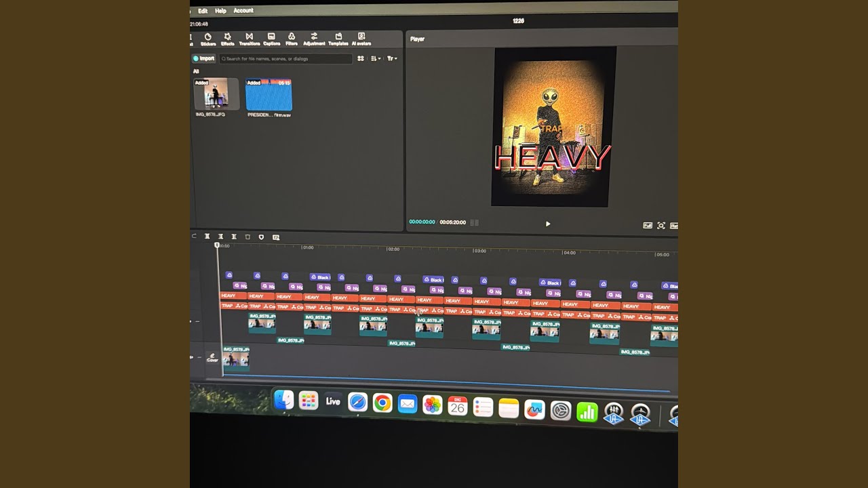Click the blue audio track bar
868x488 pixels.
click(446, 384)
